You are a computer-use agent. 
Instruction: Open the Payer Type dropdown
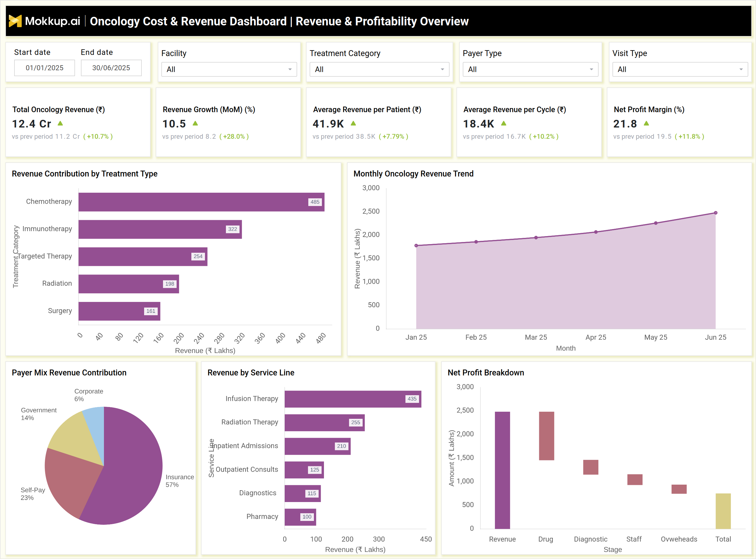530,69
